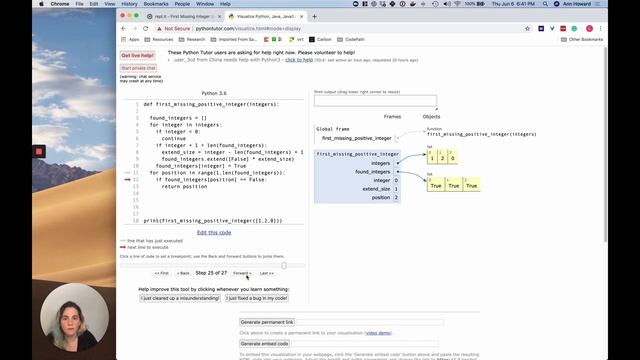
Task: Click the Generate embed code button
Action: point(264,344)
